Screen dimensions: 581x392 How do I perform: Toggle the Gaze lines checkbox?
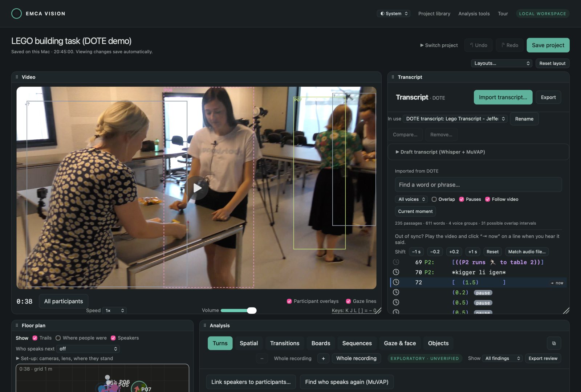(348, 301)
